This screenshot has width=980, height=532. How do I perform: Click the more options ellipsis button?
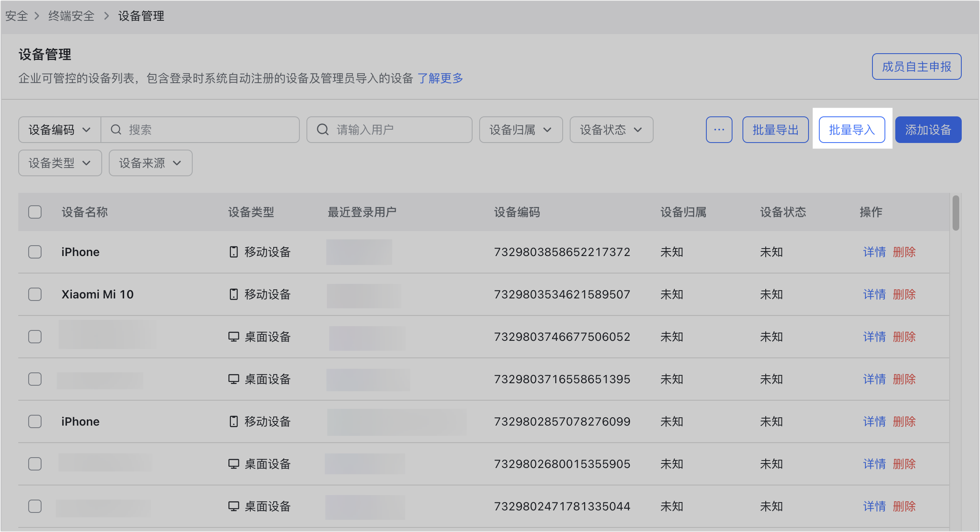[719, 130]
